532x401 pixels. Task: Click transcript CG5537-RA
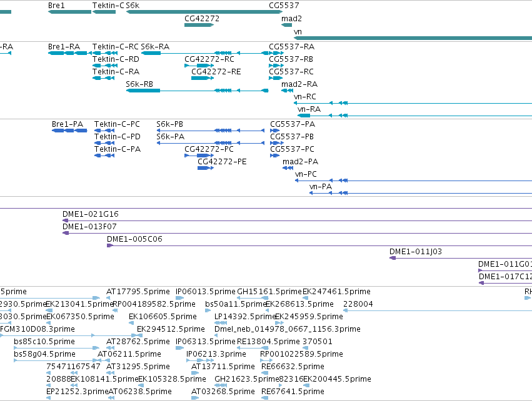[291, 47]
